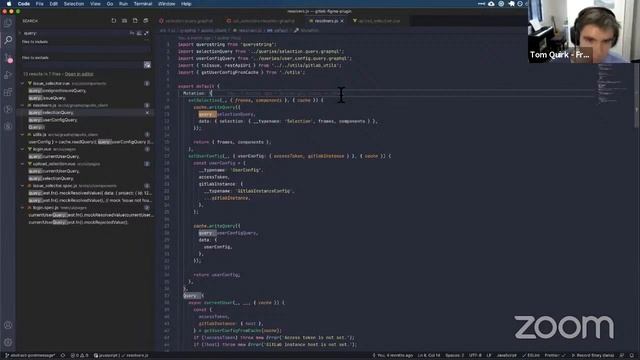Open the userConfigQuery result under resolvers.js
This screenshot has height=360, width=640.
53,120
